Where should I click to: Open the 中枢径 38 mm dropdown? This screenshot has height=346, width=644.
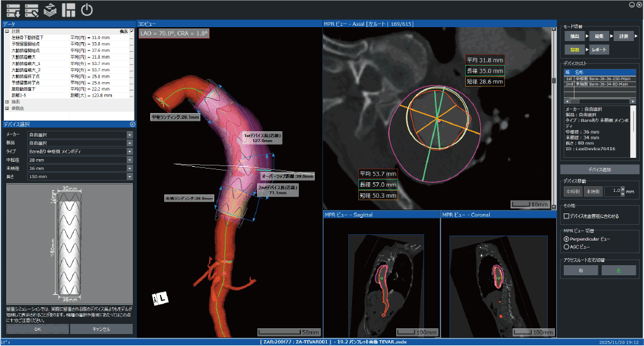[x=130, y=160]
